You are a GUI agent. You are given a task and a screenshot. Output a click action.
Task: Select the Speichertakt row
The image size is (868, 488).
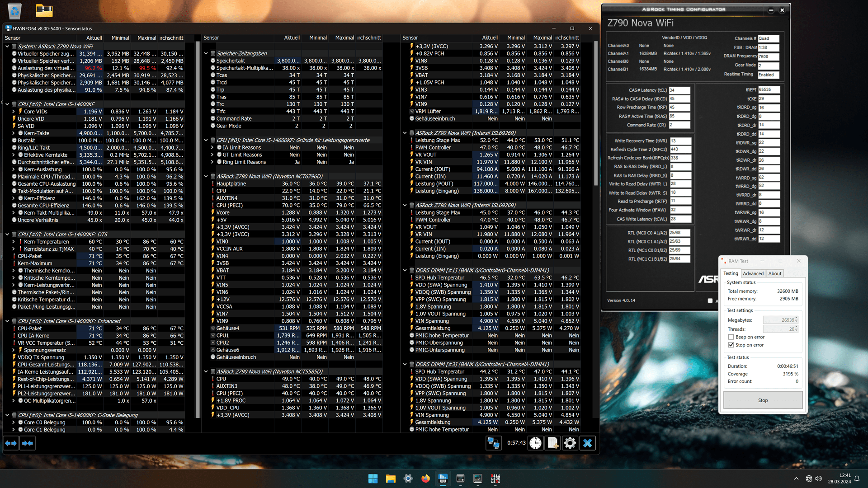[296, 61]
